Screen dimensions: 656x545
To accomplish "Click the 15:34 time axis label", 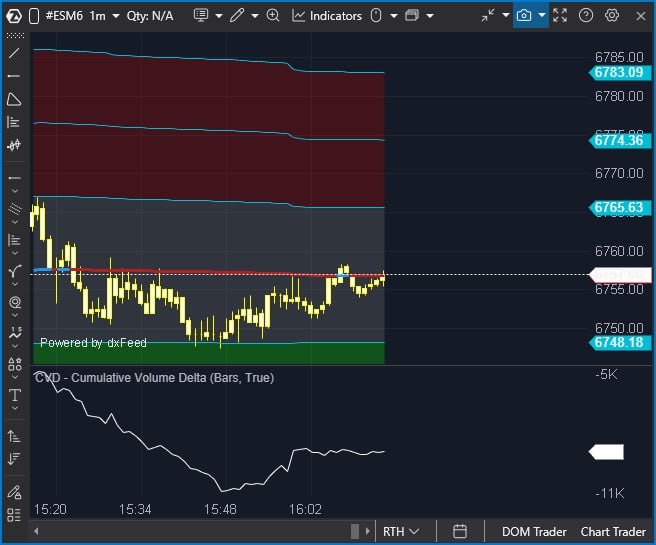I will (135, 509).
